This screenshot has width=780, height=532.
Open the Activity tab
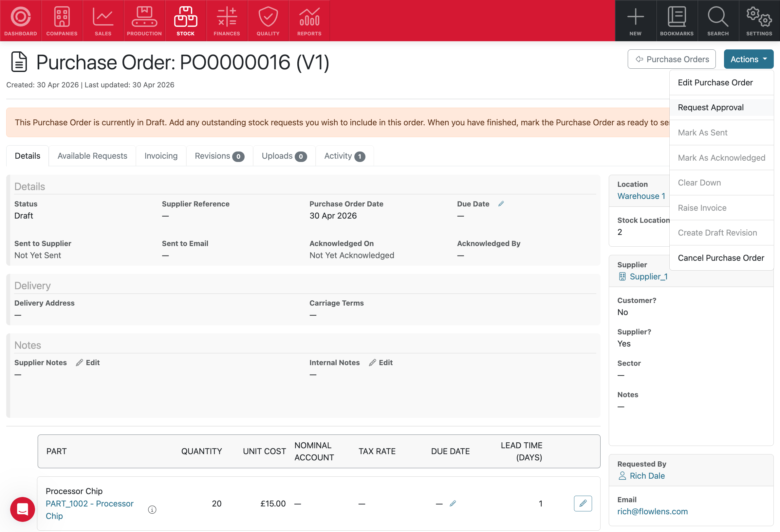(345, 156)
